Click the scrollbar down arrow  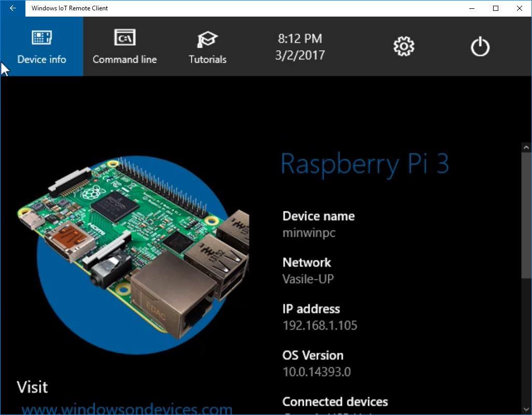[x=526, y=409]
